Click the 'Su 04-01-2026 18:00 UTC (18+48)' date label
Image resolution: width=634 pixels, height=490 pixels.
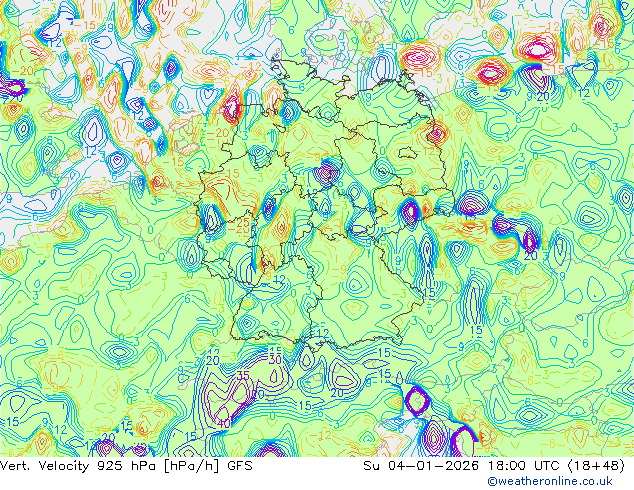click(x=494, y=466)
